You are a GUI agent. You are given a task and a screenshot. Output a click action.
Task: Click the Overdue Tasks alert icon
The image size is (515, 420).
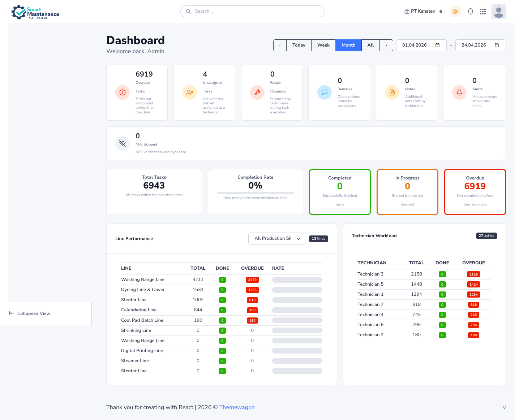(x=123, y=92)
